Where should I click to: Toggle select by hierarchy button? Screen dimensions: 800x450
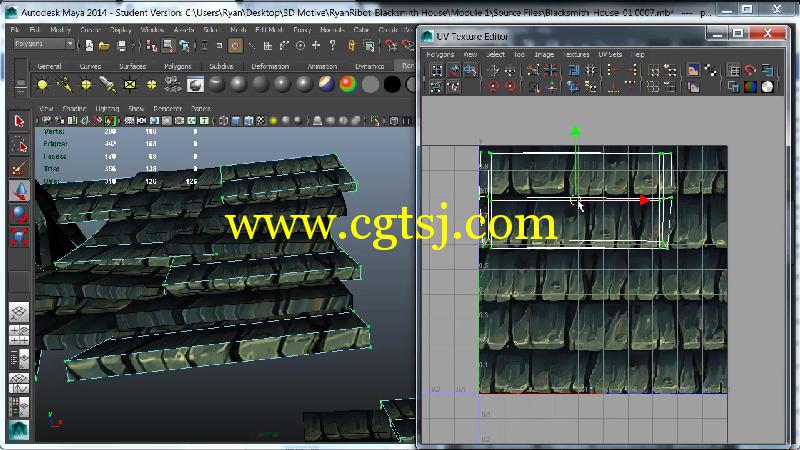pos(152,46)
